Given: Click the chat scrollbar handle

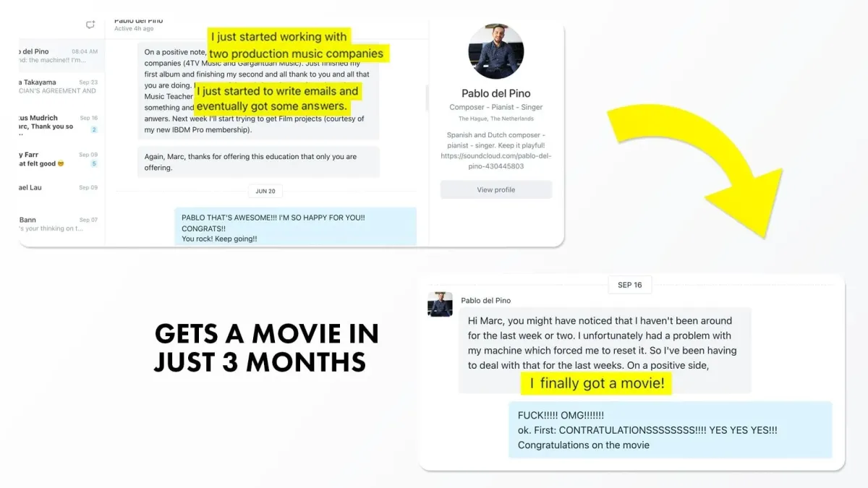Looking at the screenshot, I should point(425,98).
